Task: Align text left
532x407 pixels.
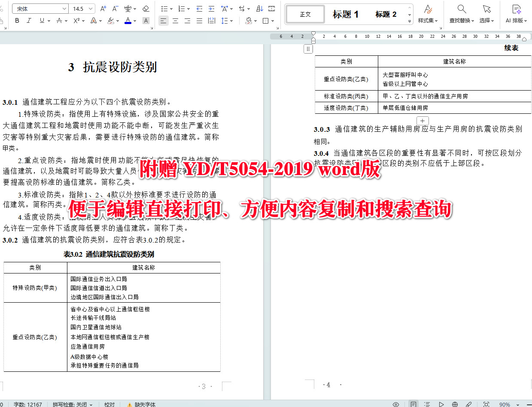Action: [x=163, y=21]
